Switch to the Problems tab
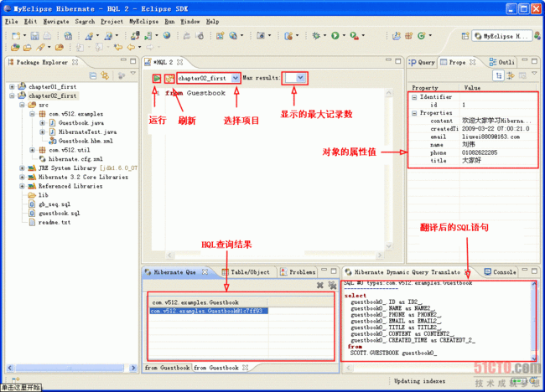 (x=298, y=272)
